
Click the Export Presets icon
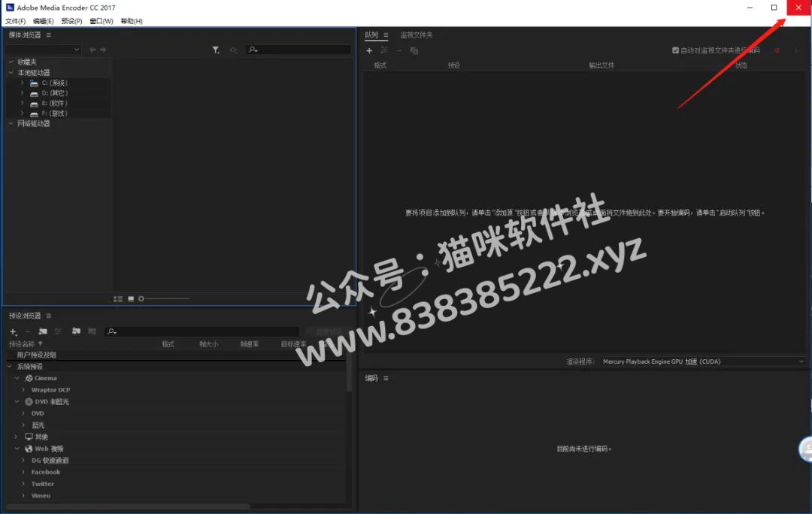click(92, 331)
